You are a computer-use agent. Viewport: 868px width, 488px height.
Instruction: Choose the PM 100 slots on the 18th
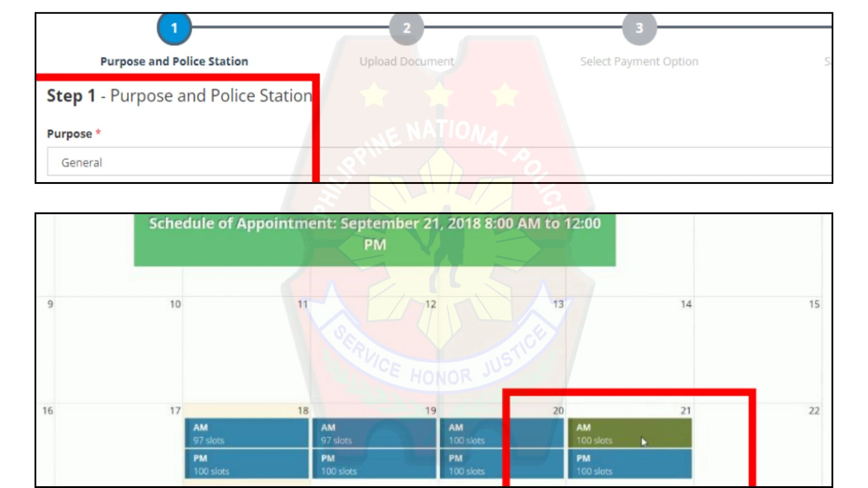point(247,464)
